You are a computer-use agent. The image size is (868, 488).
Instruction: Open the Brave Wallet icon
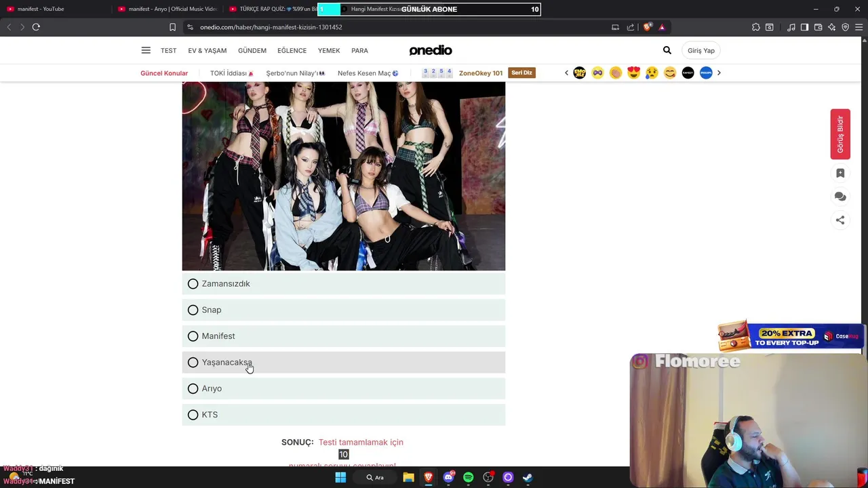click(x=818, y=27)
